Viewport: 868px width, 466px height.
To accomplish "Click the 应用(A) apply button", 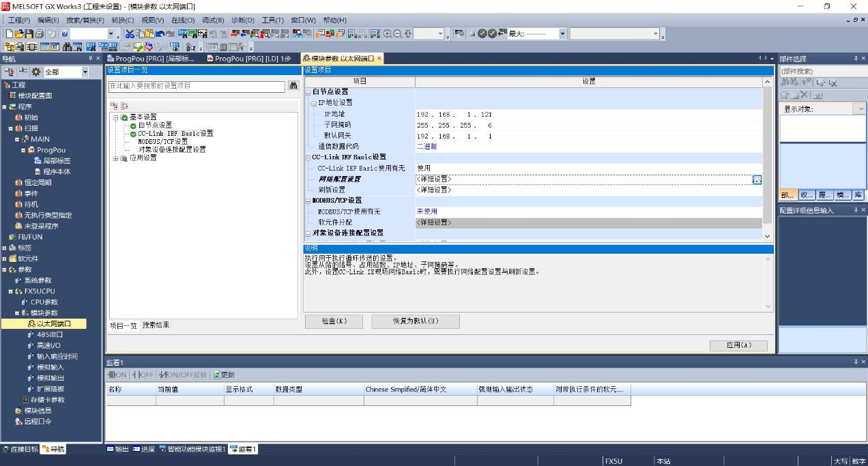I will (x=738, y=345).
